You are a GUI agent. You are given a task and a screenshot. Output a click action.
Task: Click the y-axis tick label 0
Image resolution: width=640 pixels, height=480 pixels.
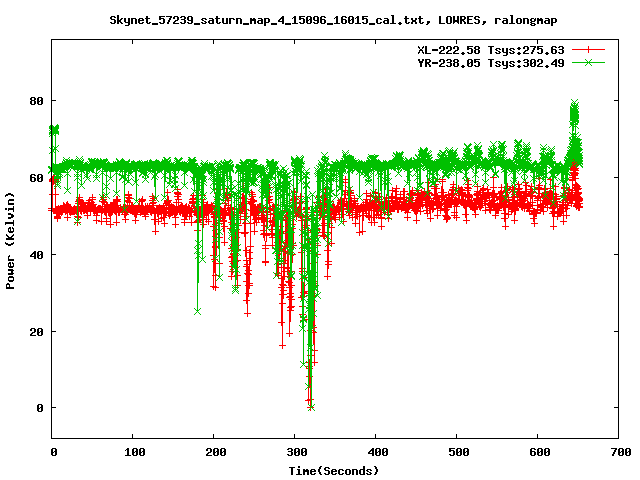40,408
